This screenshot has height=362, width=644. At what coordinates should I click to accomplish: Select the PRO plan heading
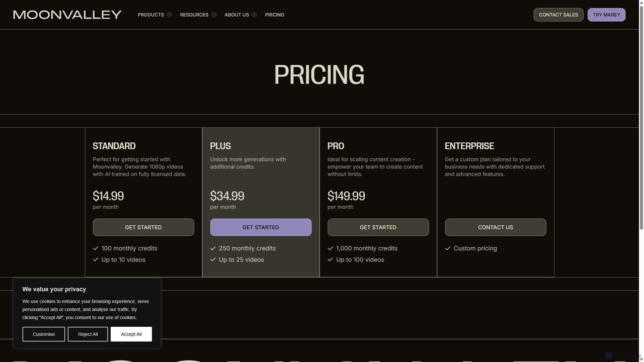[336, 146]
